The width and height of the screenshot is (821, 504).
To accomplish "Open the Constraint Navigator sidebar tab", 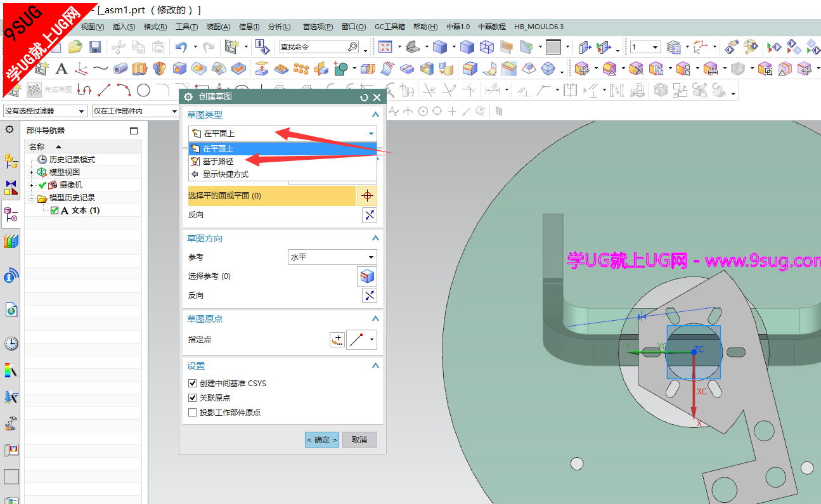I will click(11, 188).
